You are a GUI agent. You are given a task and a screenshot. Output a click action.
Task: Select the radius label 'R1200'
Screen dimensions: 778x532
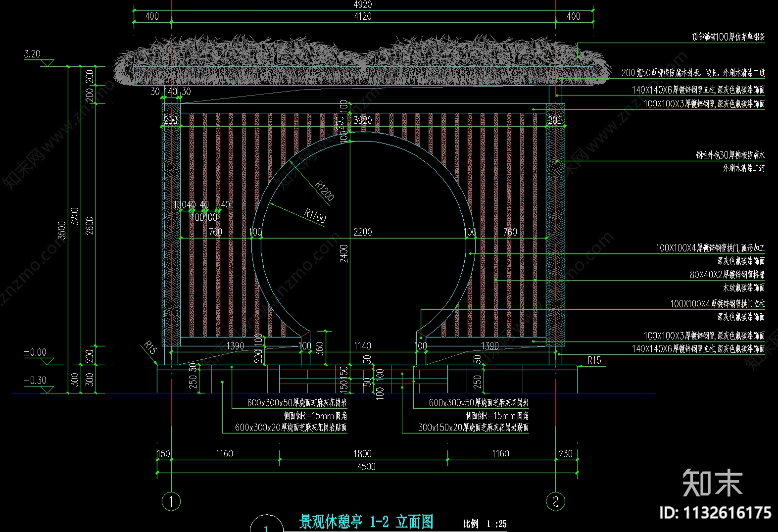pyautogui.click(x=325, y=191)
